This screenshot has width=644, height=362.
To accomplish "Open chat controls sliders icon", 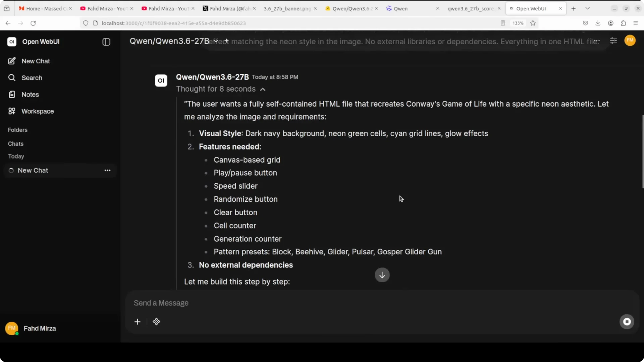I will tap(613, 41).
